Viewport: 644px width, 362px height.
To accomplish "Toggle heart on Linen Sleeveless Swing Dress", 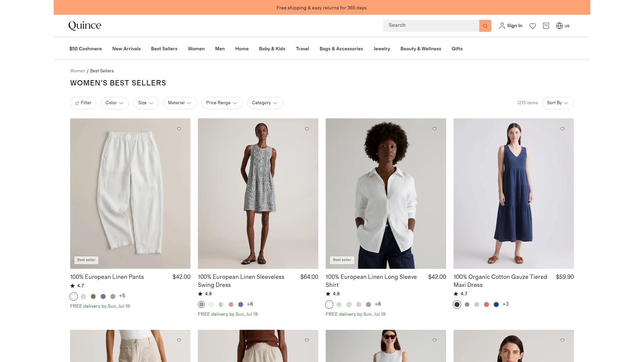I will pyautogui.click(x=307, y=129).
